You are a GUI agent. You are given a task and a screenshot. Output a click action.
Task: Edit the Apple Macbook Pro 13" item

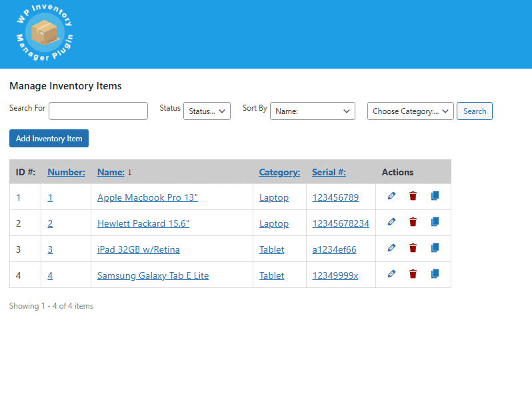pyautogui.click(x=391, y=196)
